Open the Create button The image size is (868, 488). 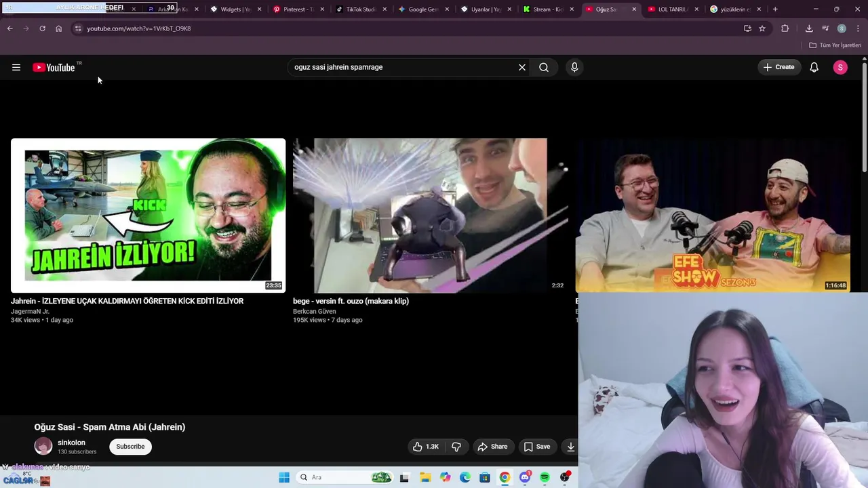(778, 67)
